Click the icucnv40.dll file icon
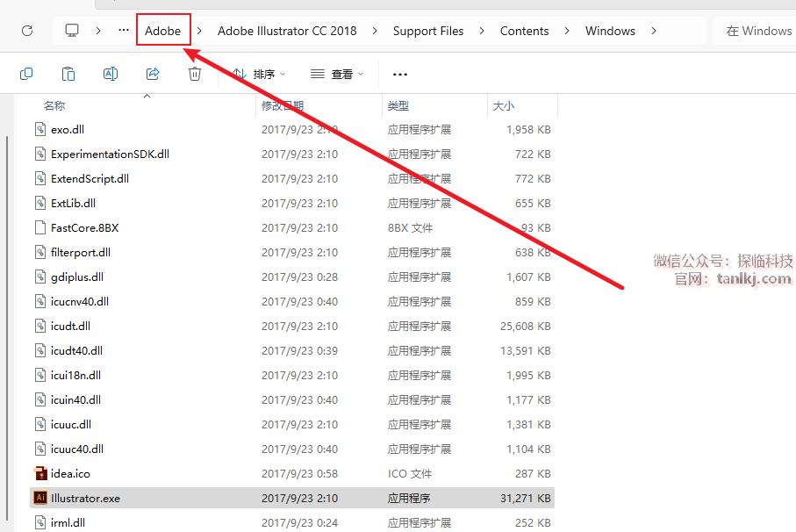This screenshot has width=796, height=532. [40, 301]
